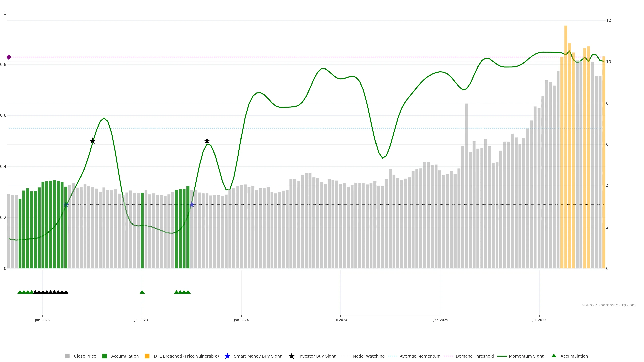
Task: Hide the Demand Threshold legend series
Action: coord(474,356)
